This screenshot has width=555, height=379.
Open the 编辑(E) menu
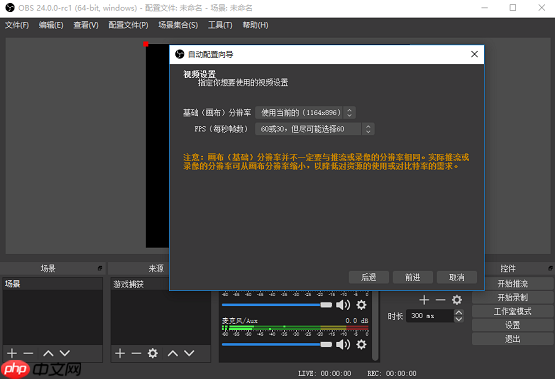(x=51, y=25)
